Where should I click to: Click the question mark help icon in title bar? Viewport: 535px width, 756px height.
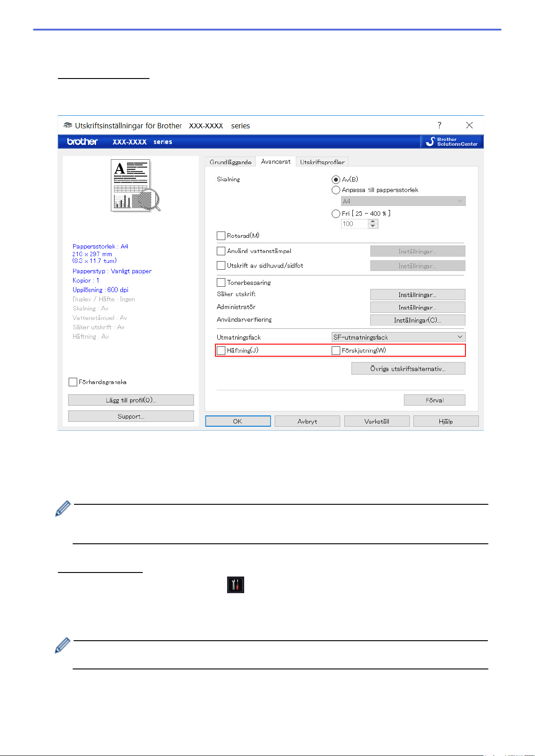[x=439, y=125]
